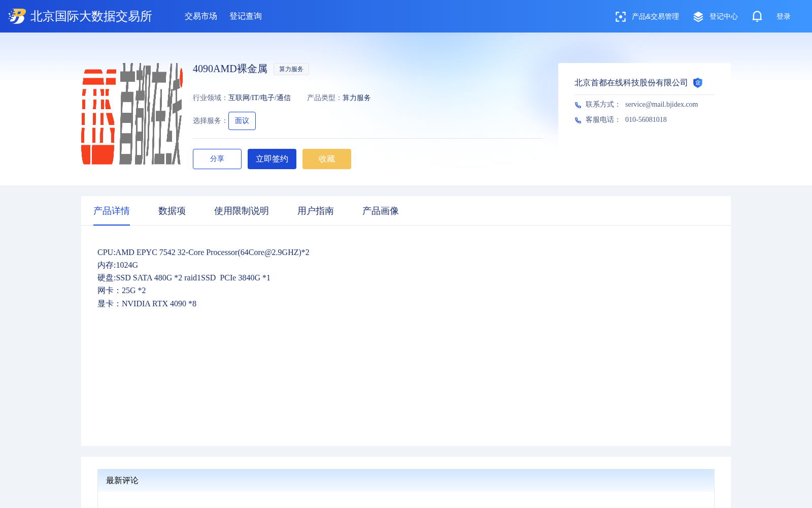Open the 产品画像 tab
This screenshot has height=508, width=812.
[x=381, y=211]
